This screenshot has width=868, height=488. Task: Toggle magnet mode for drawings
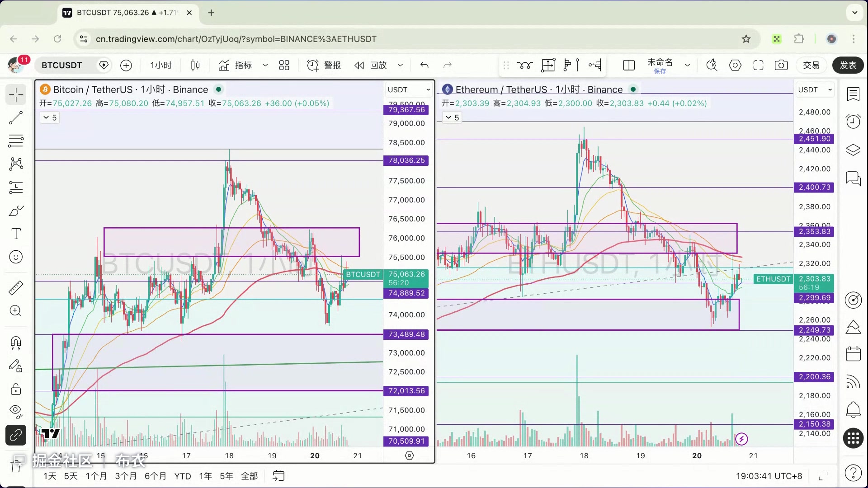16,343
